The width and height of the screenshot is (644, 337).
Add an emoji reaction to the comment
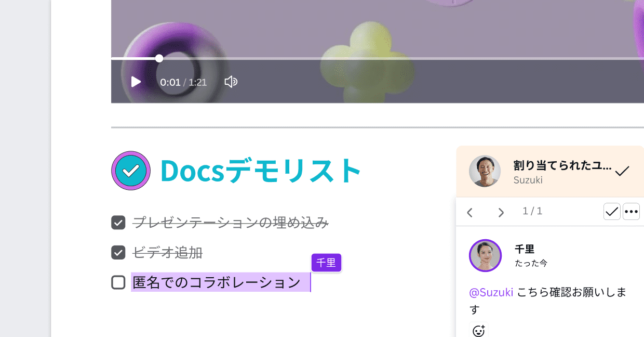479,331
